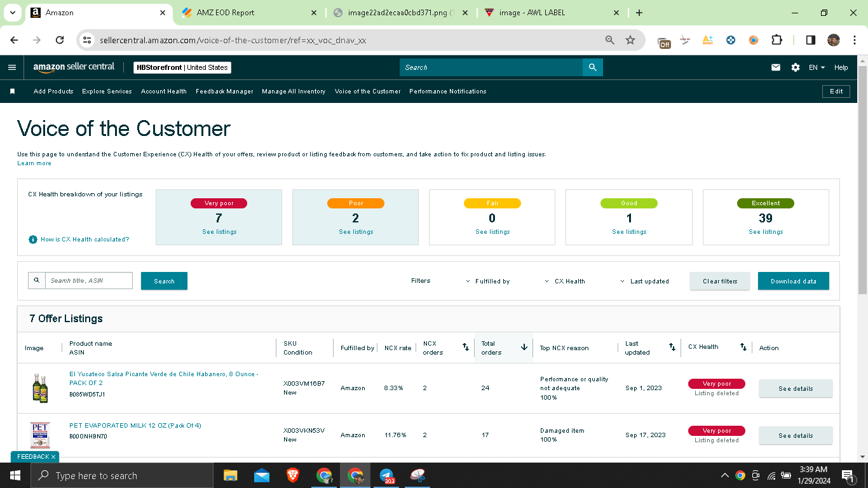Open the Last updated filter dropdown
868x488 pixels.
pyautogui.click(x=644, y=281)
